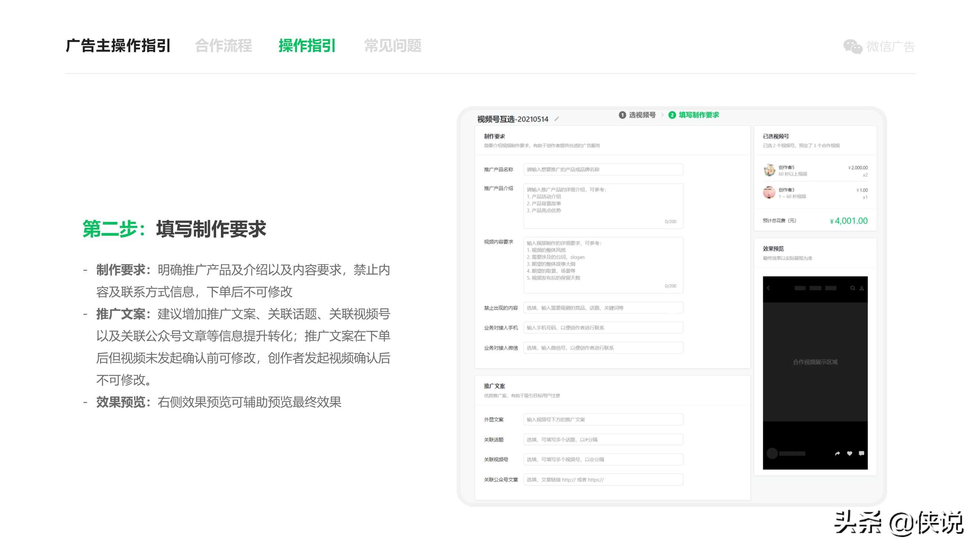Click the 微信广告 logo
This screenshot has height=551, width=980.
pos(879,46)
